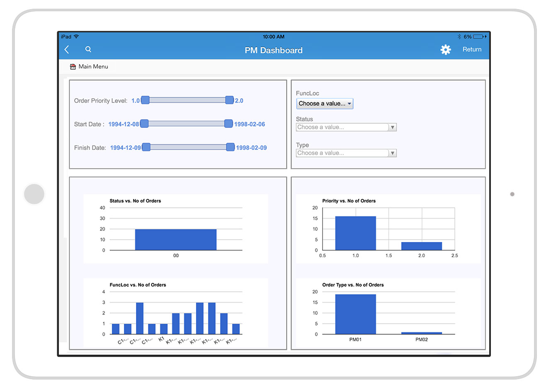Open the Main Menu item

[x=93, y=67]
